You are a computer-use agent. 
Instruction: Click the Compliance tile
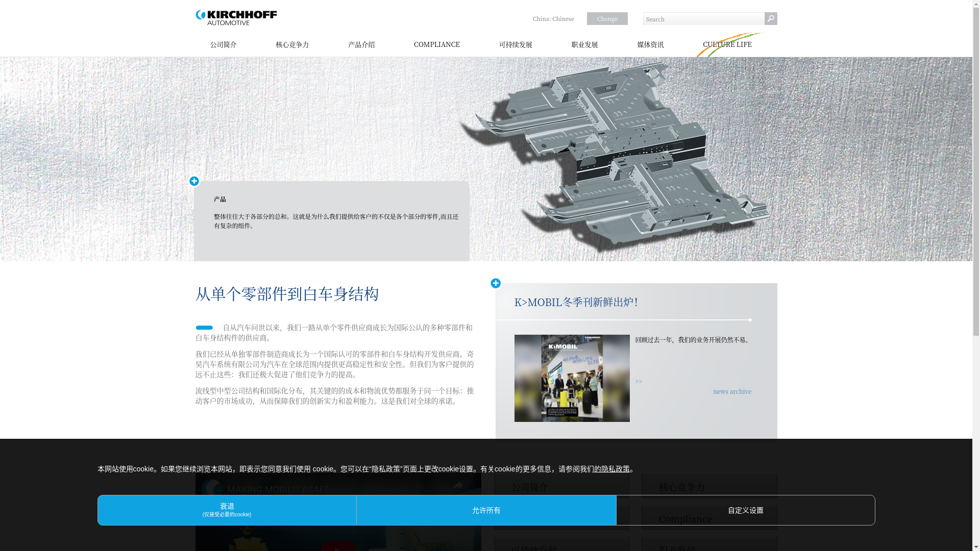pos(709,518)
